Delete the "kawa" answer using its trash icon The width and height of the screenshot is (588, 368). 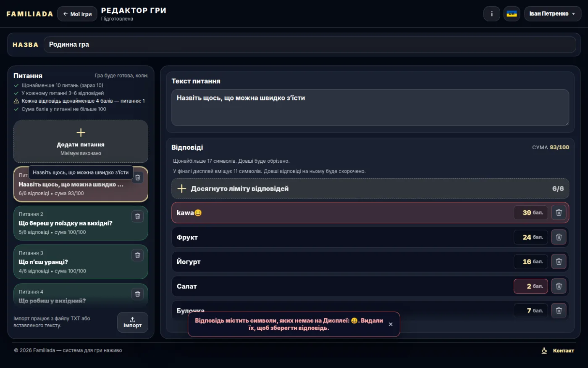point(559,212)
